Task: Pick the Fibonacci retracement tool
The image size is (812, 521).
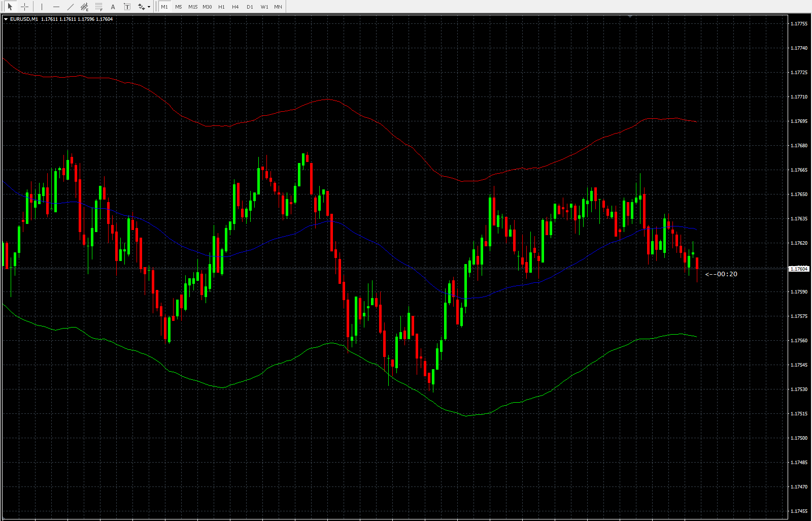Action: 98,7
